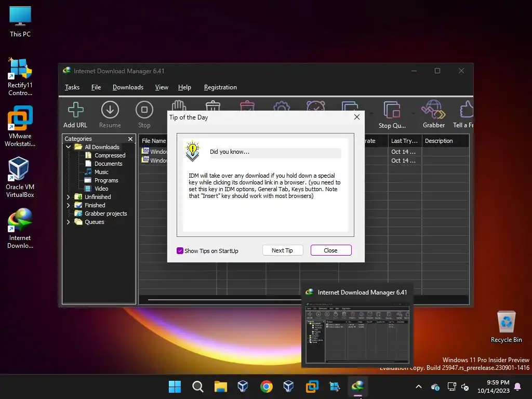Click the Stop toolbar icon
532x399 pixels.
(144, 115)
